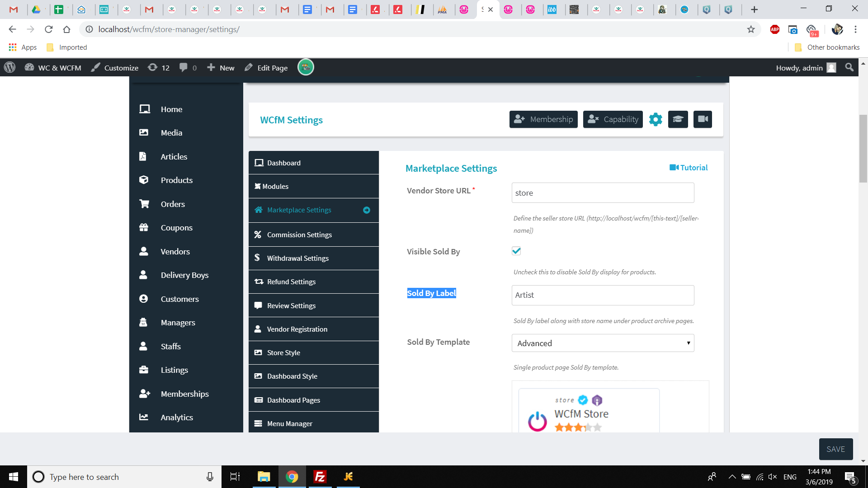This screenshot has width=868, height=488.
Task: Go to browser home page icon
Action: click(x=67, y=29)
